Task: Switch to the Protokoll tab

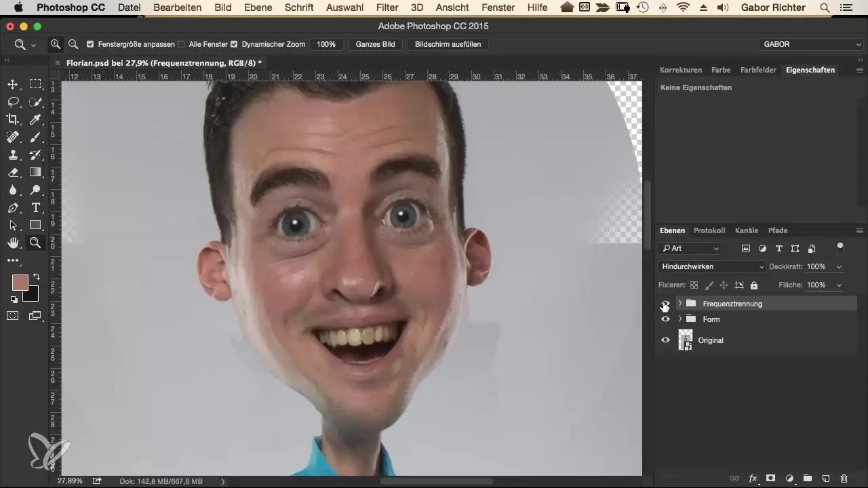Action: tap(709, 230)
